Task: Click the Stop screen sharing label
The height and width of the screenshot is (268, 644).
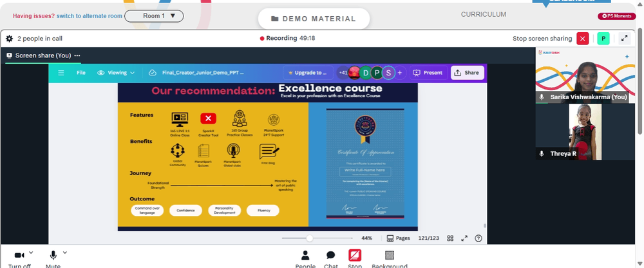Action: coord(542,39)
